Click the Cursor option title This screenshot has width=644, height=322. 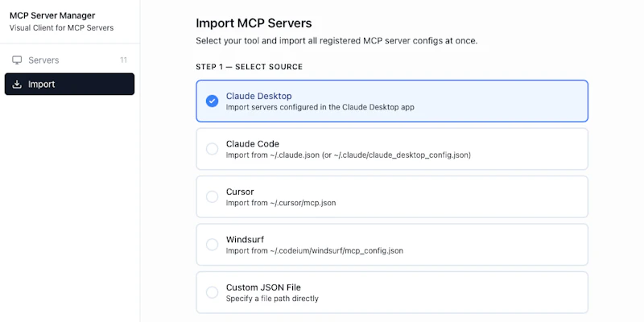coord(240,192)
